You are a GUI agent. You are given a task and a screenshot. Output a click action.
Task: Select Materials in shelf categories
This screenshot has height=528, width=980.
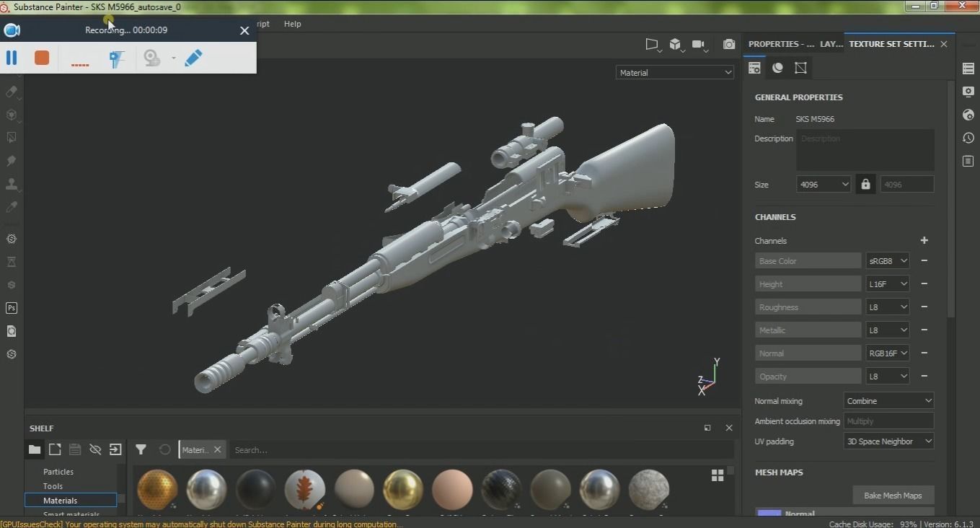(71, 500)
